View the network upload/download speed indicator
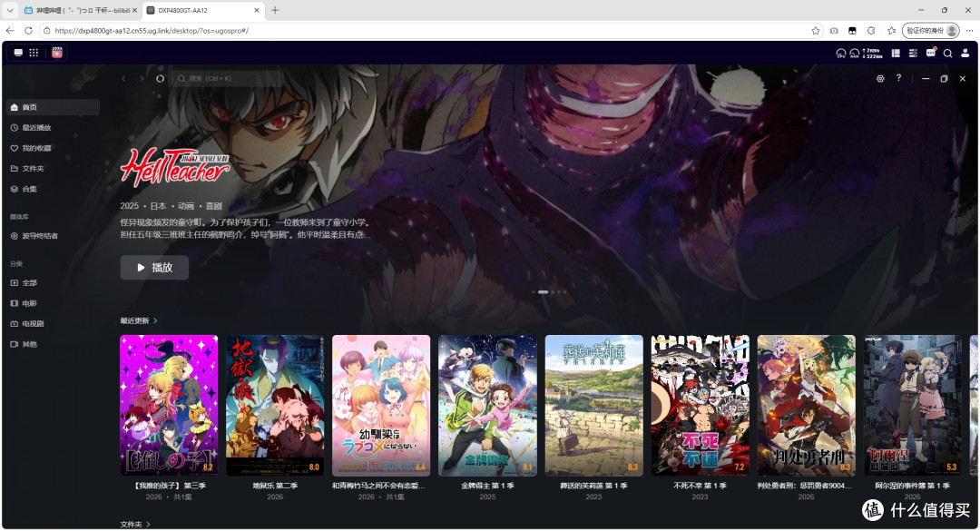980x531 pixels. [873, 54]
